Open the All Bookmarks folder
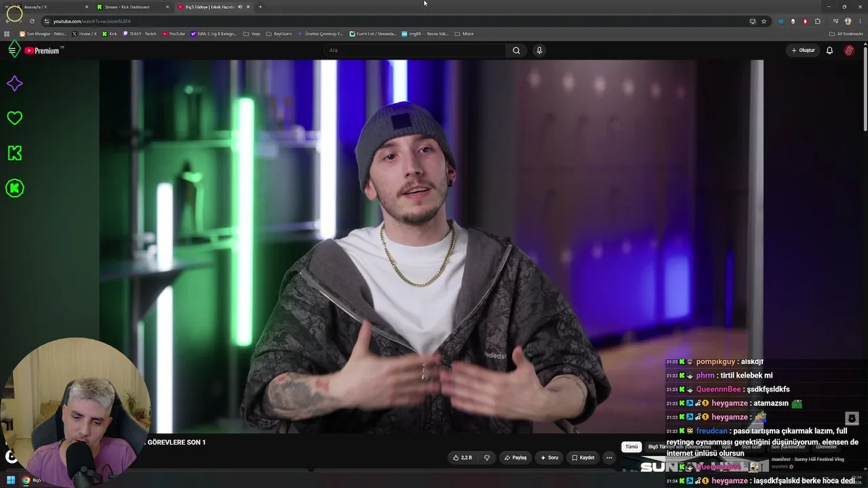Viewport: 868px width, 488px height. click(846, 34)
